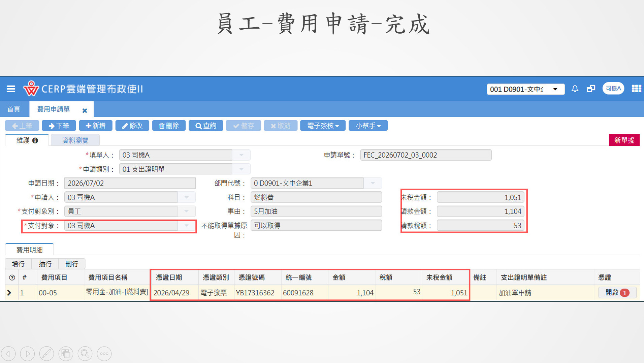Image resolution: width=644 pixels, height=363 pixels.
Task: Click the 不能取得單據原因 field
Action: (x=316, y=226)
